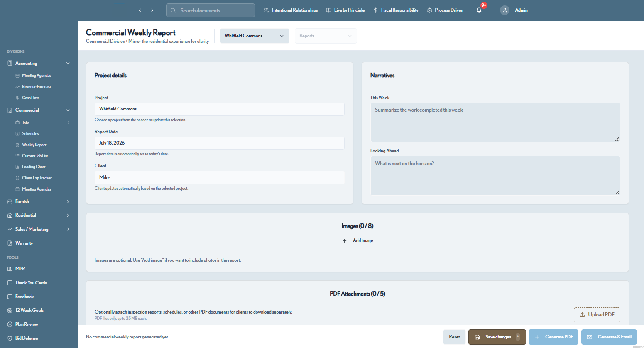Click the Bid Defense shield icon
Viewport: 644px width, 348px height.
coord(10,338)
